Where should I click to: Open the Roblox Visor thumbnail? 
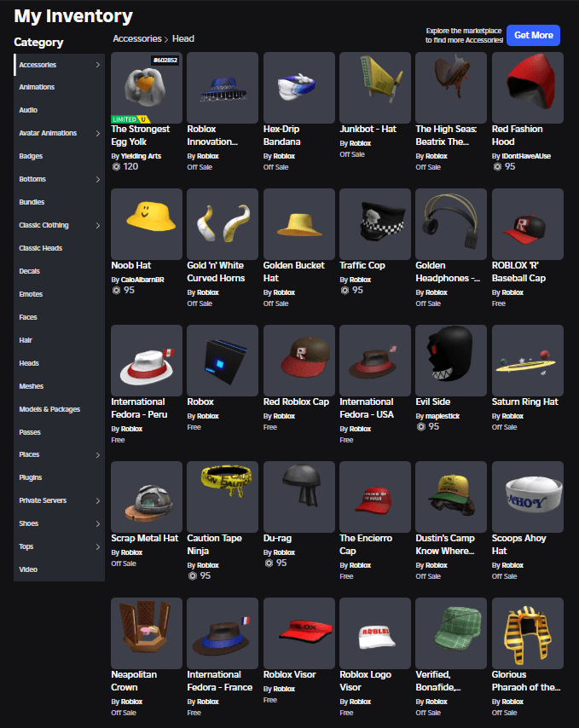pyautogui.click(x=299, y=633)
